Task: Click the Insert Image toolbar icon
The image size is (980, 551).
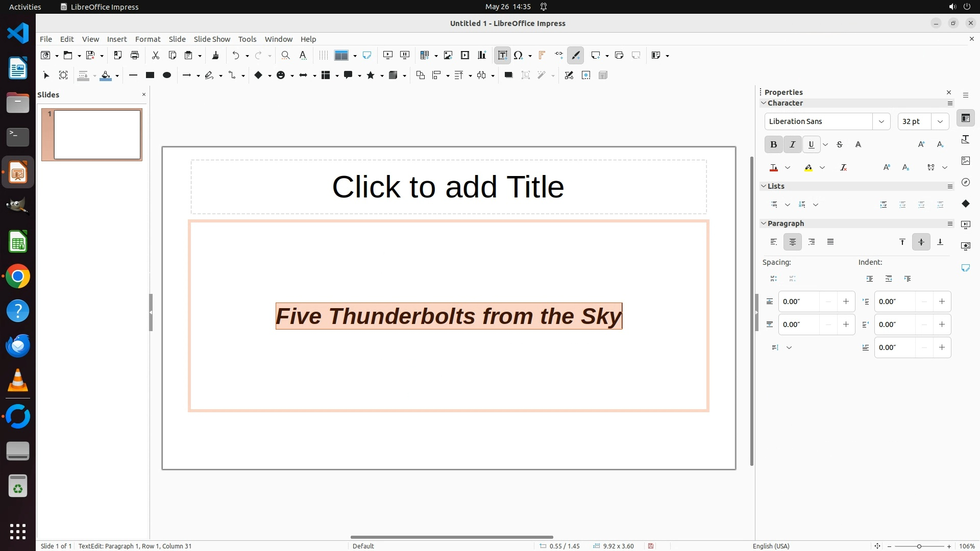Action: pyautogui.click(x=448, y=55)
